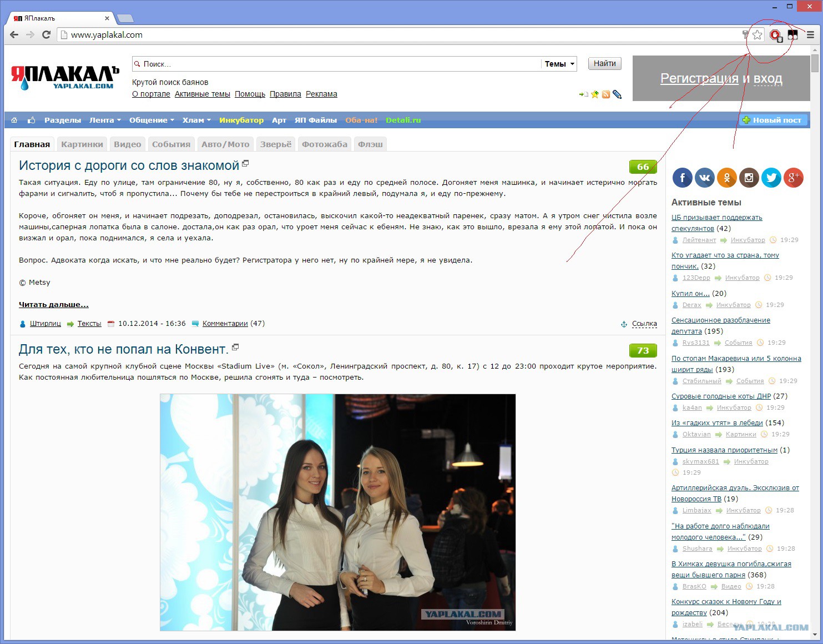Open the Реклама link

point(321,94)
